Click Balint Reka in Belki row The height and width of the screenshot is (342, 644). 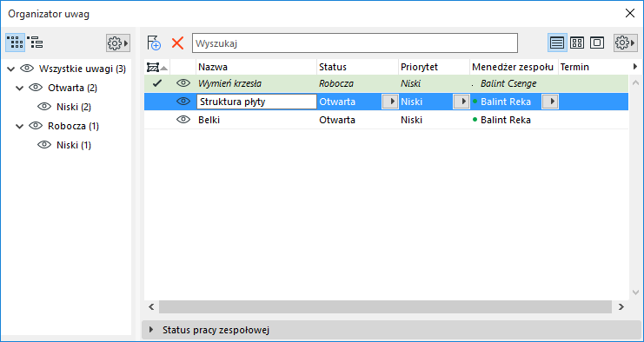506,120
